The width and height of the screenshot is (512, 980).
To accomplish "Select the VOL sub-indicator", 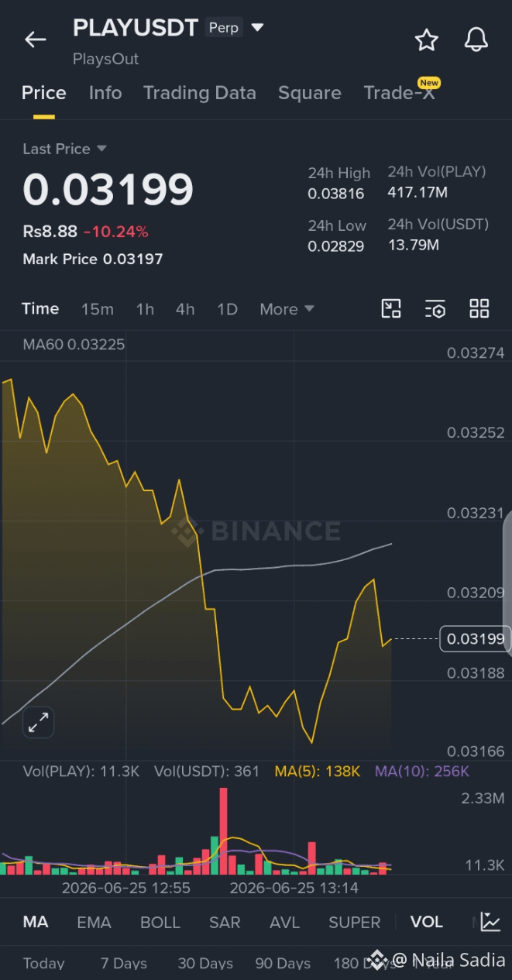I will [427, 922].
